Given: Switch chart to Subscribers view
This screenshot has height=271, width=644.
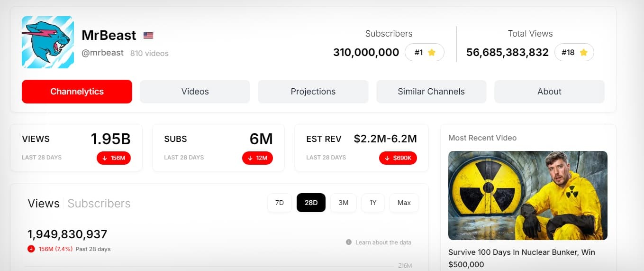Looking at the screenshot, I should point(99,204).
